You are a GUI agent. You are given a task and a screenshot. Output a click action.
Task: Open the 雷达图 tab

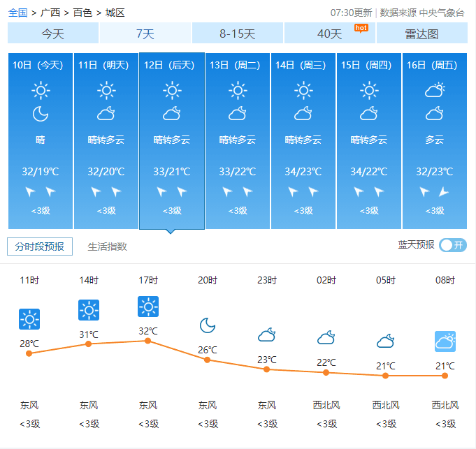(x=422, y=33)
